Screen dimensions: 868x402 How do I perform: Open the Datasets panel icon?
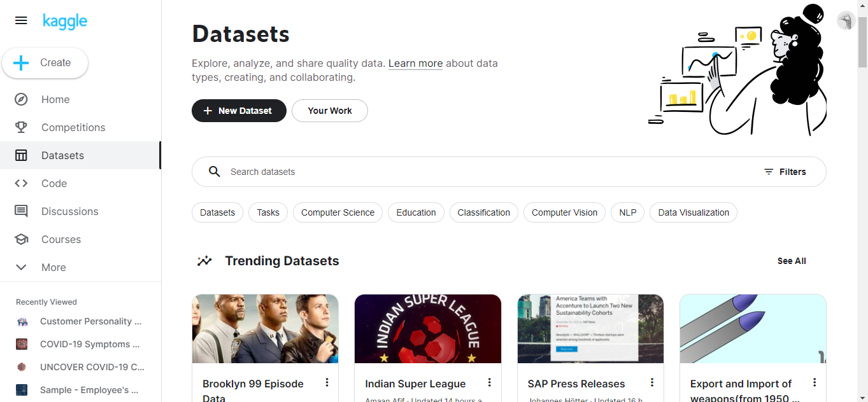pos(21,155)
